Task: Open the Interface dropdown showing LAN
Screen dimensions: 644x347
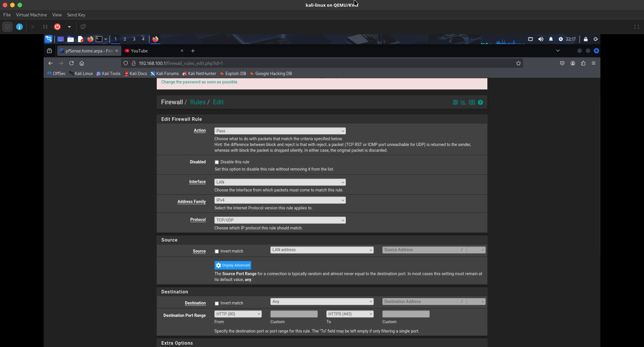Action: [280, 182]
